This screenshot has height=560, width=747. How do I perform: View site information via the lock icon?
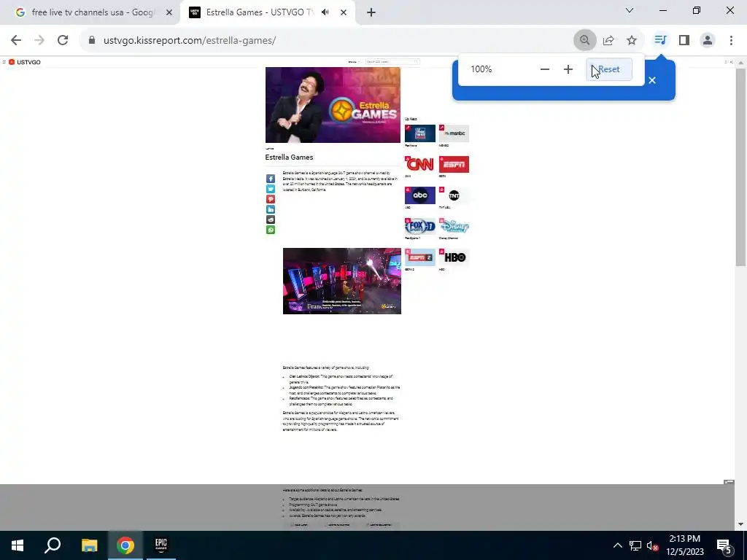point(92,40)
